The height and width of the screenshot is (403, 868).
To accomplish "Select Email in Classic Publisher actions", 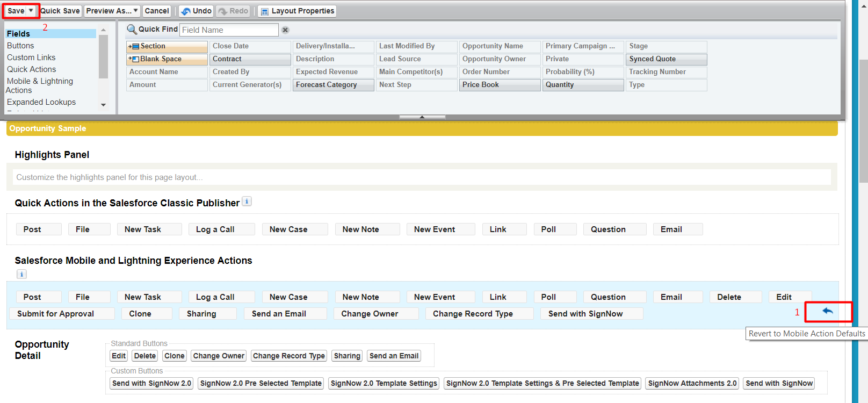I will pos(678,229).
